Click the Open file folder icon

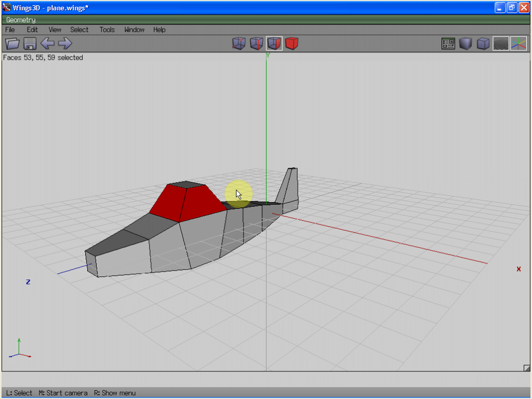12,44
